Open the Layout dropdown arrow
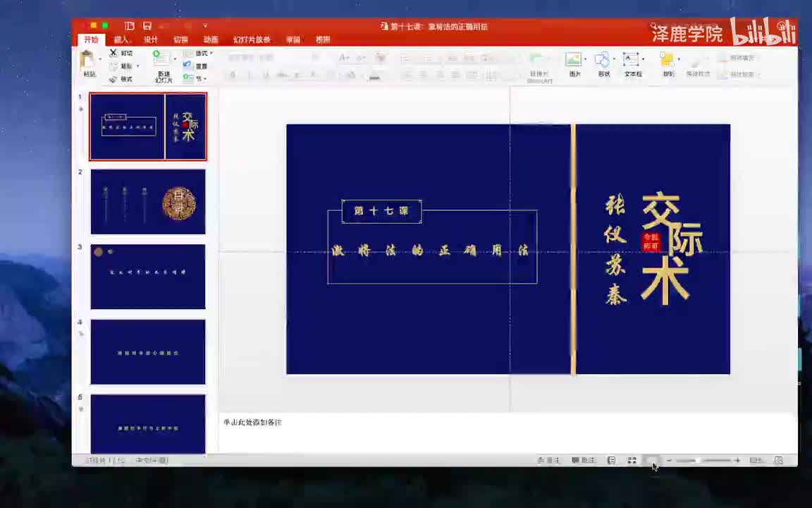The image size is (812, 508). pyautogui.click(x=211, y=53)
